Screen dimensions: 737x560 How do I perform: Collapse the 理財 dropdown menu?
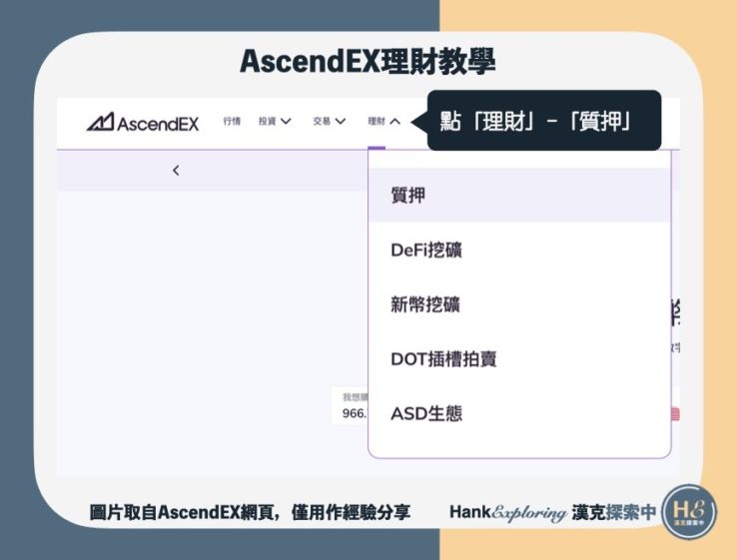point(383,121)
